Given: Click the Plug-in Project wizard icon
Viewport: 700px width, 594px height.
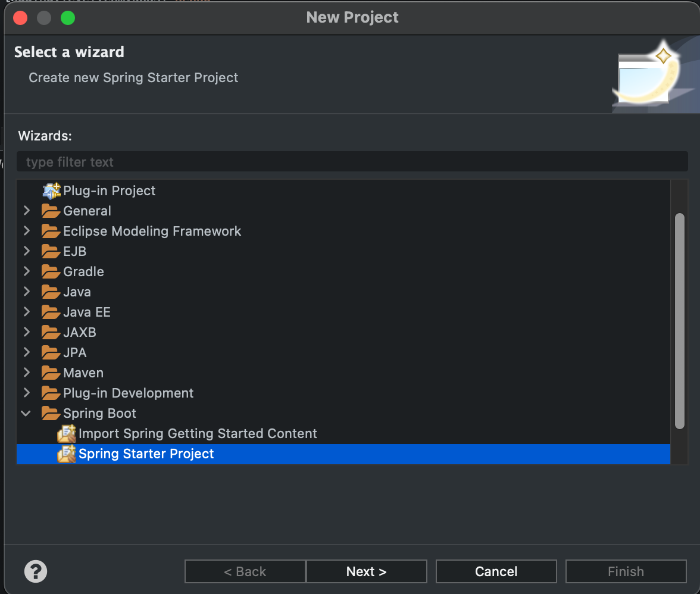Looking at the screenshot, I should (51, 190).
